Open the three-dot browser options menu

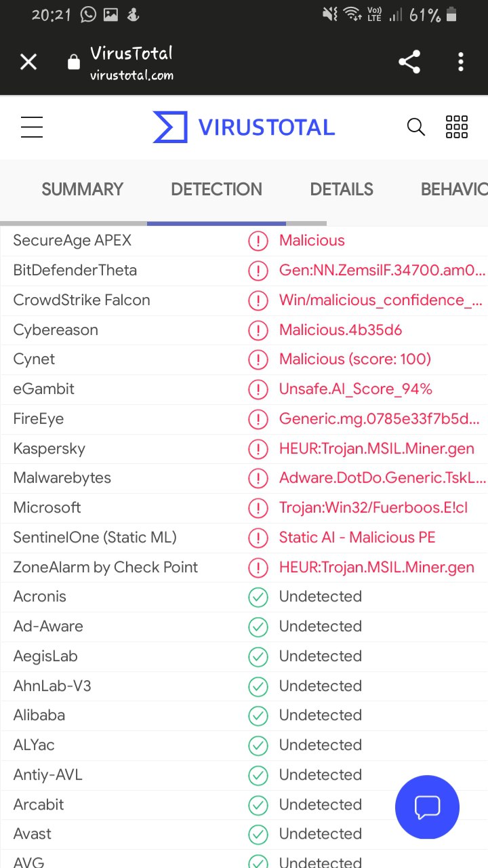pyautogui.click(x=461, y=62)
